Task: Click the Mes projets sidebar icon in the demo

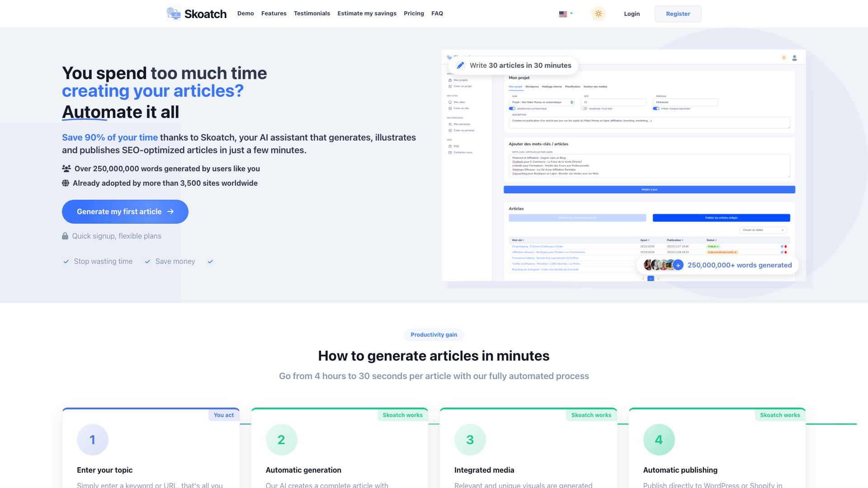Action: click(x=450, y=80)
